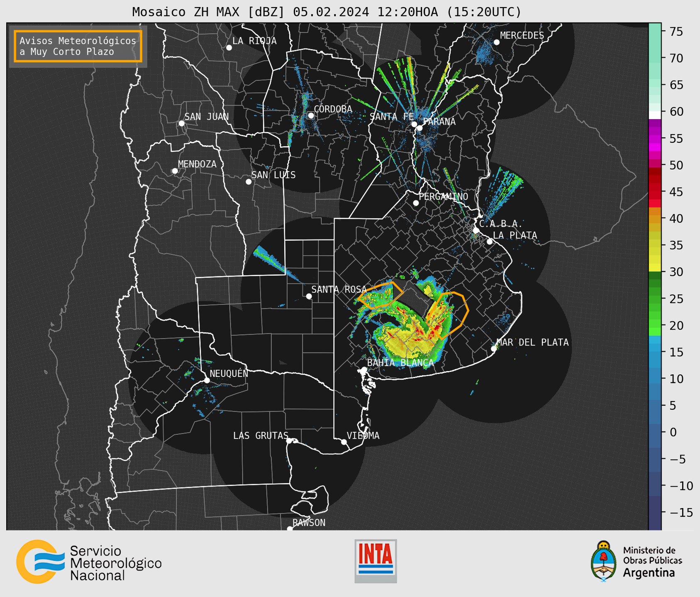Click the Avisos Meteorológicos a Muy Corto Plazo legend box
Image resolution: width=700 pixels, height=597 pixels.
pyautogui.click(x=78, y=46)
